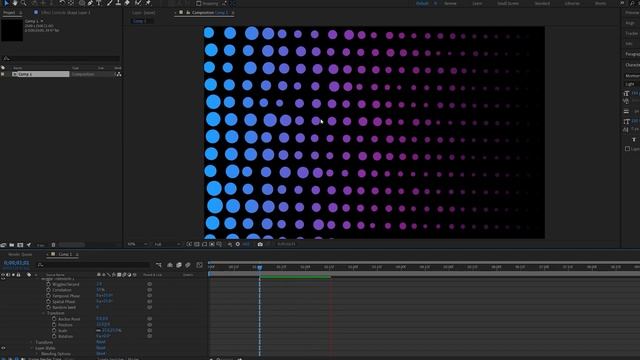Select the Hand tool

click(x=15, y=3)
